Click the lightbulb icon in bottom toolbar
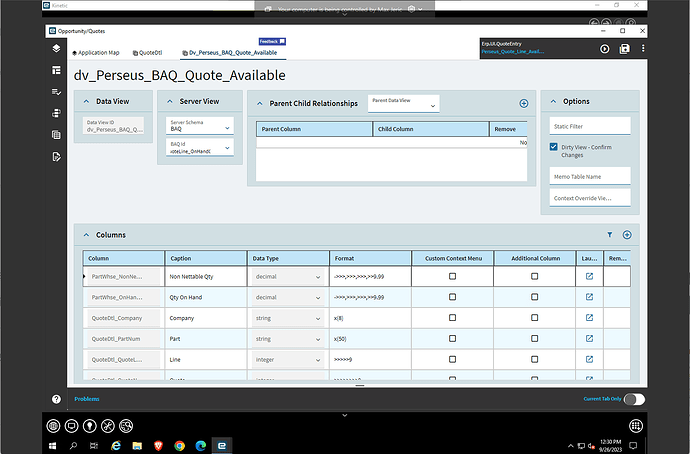Viewport: 690px width, 454px height. pyautogui.click(x=90, y=426)
